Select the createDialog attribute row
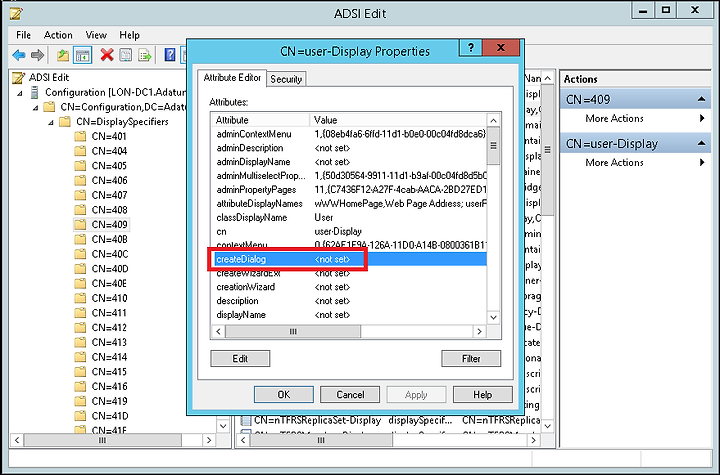 [349, 259]
